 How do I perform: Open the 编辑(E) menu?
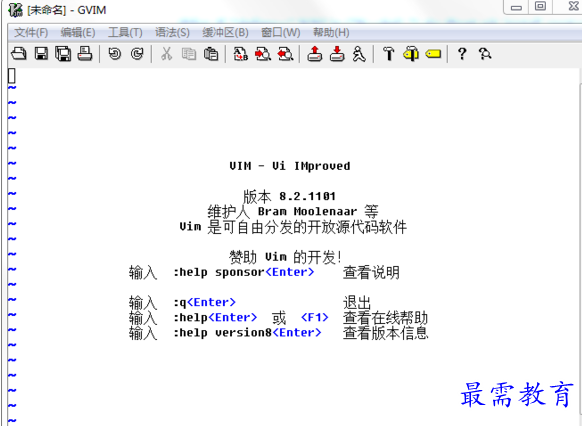[x=78, y=33]
